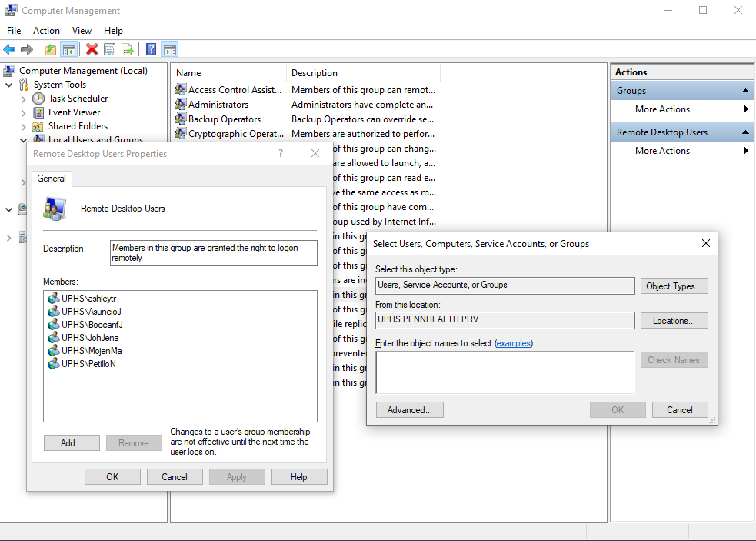Click the Backup Operators group icon
Screen dimensions: 756x541
tap(180, 119)
